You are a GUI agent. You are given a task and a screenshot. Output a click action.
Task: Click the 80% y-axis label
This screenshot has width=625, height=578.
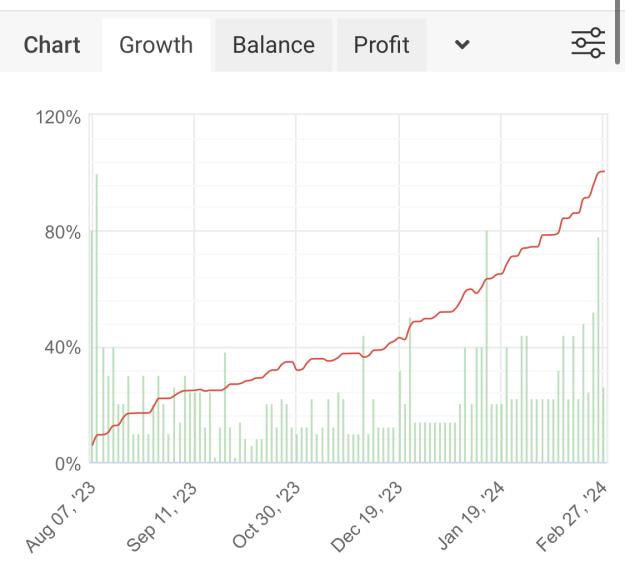tap(63, 232)
